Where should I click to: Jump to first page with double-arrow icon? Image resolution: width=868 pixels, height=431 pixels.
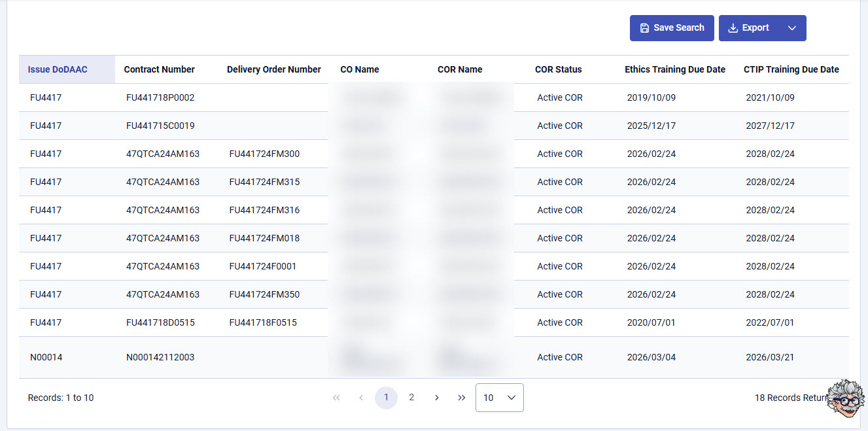(x=336, y=397)
